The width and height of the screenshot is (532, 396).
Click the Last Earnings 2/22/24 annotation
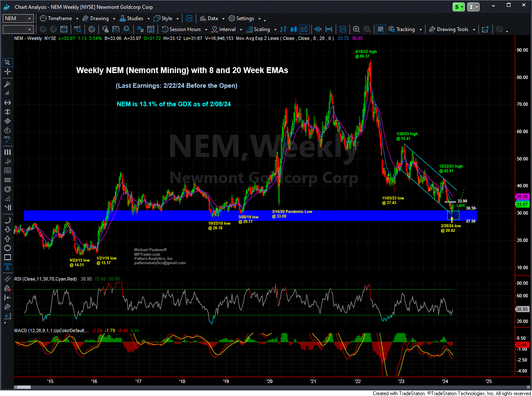(x=176, y=86)
